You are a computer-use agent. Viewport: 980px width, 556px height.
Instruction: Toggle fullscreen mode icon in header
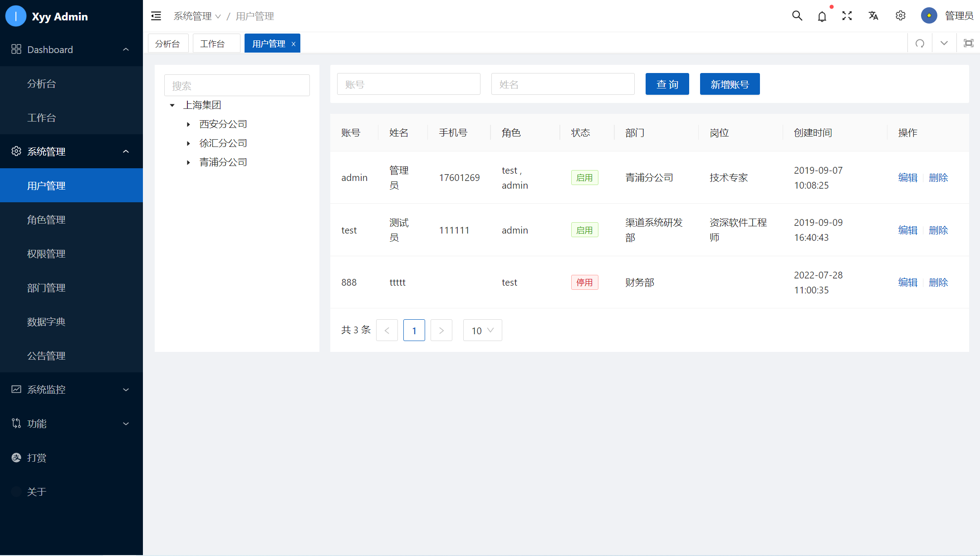847,16
